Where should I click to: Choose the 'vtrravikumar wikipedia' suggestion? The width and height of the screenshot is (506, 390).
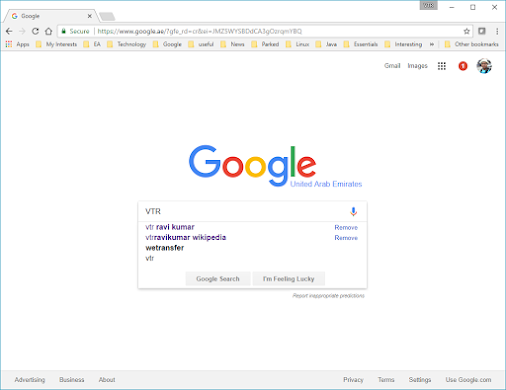pos(186,237)
